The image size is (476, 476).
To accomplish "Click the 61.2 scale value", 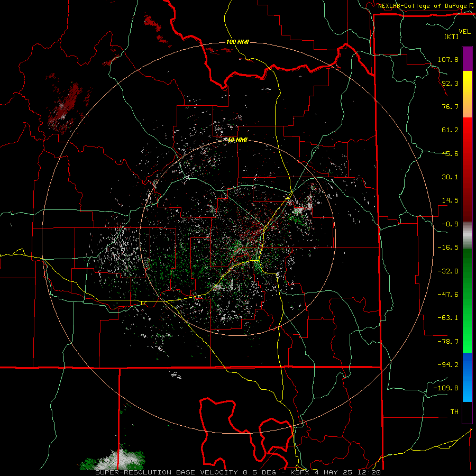I will point(450,130).
